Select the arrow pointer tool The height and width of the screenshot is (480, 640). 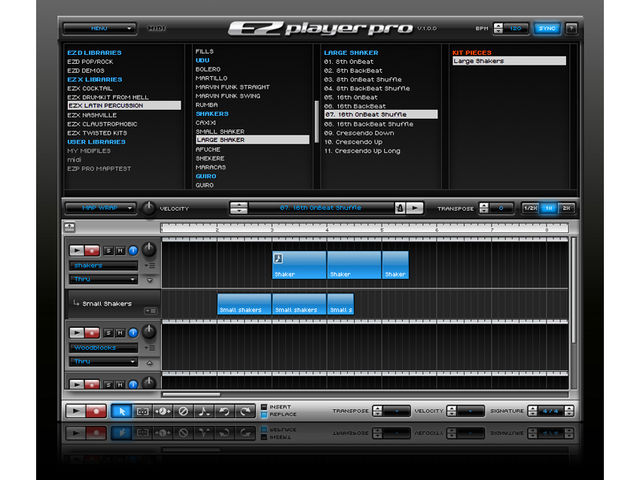121,411
